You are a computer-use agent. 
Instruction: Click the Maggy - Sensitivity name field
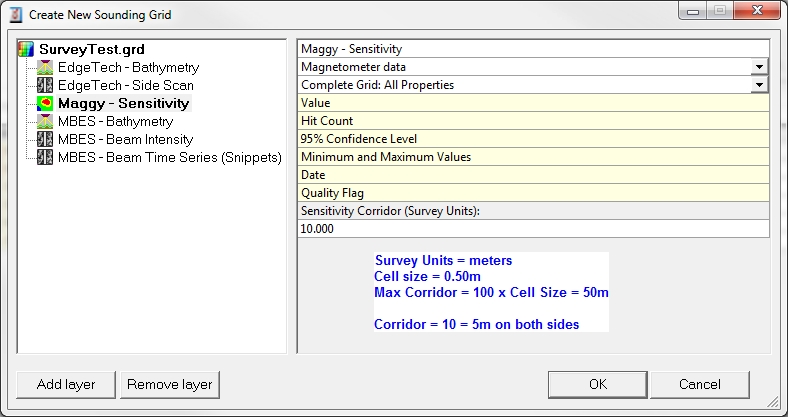click(533, 49)
